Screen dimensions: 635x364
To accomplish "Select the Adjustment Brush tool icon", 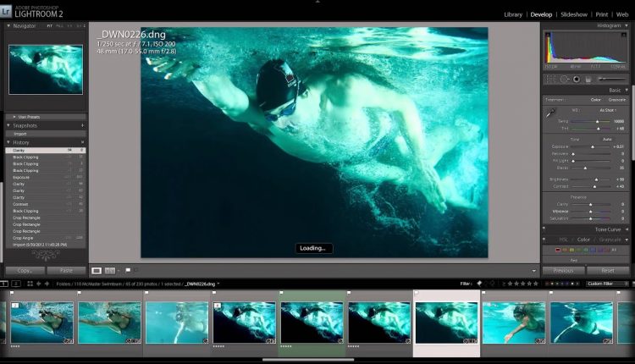I will click(x=612, y=79).
